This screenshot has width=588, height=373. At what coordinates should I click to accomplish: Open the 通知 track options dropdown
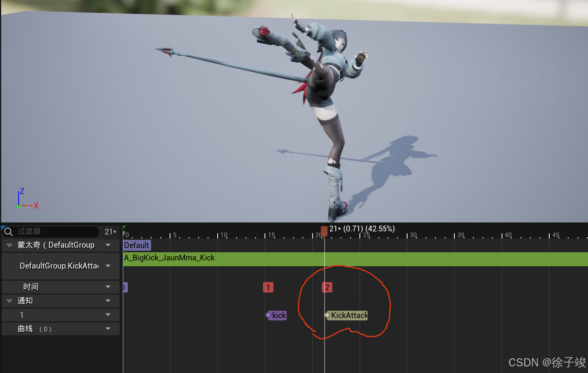(x=108, y=301)
